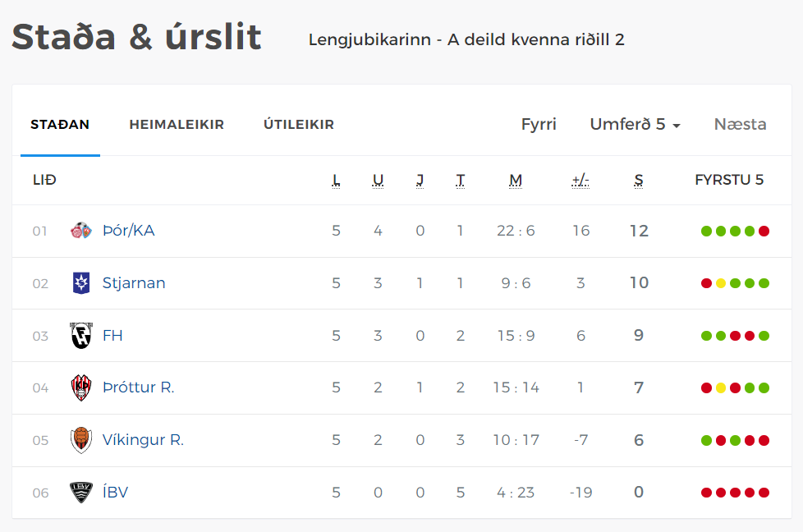Click the S points column header
Screen dimensions: 803x532
(x=639, y=181)
